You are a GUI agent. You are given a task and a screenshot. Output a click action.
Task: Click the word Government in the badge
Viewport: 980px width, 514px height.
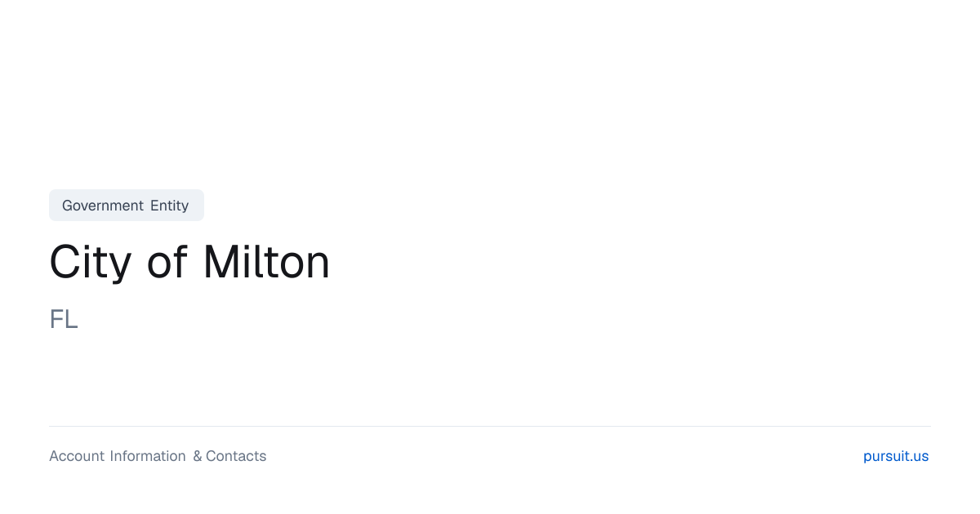pos(103,206)
